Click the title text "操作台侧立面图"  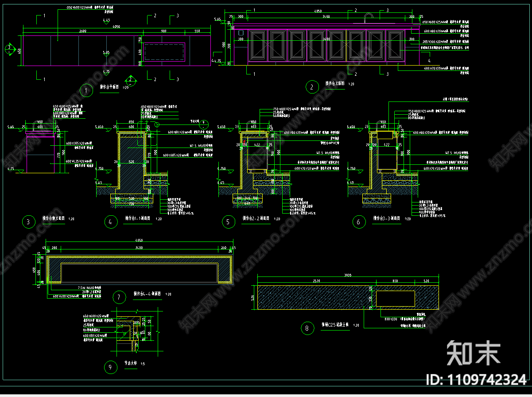pos(54,218)
